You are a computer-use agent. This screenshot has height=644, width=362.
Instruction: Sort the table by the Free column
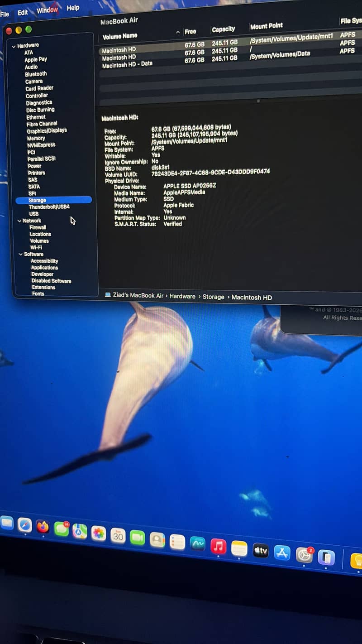[x=191, y=31]
